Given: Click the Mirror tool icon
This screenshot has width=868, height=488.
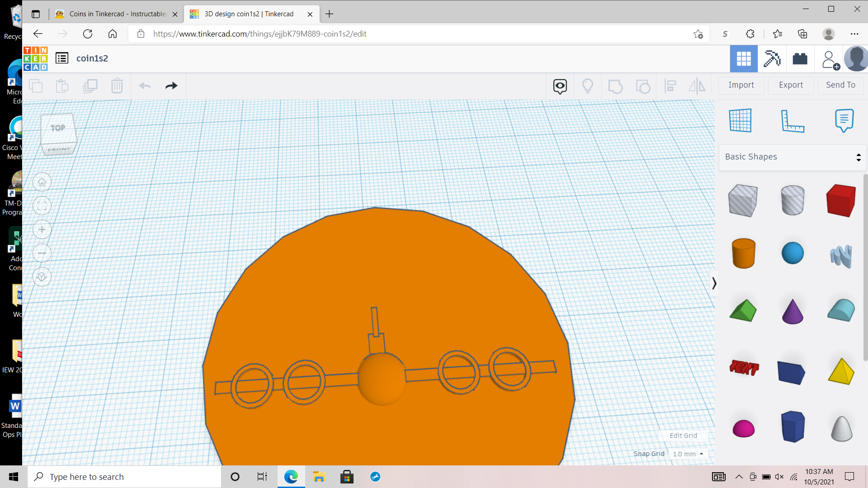Looking at the screenshot, I should pyautogui.click(x=697, y=86).
